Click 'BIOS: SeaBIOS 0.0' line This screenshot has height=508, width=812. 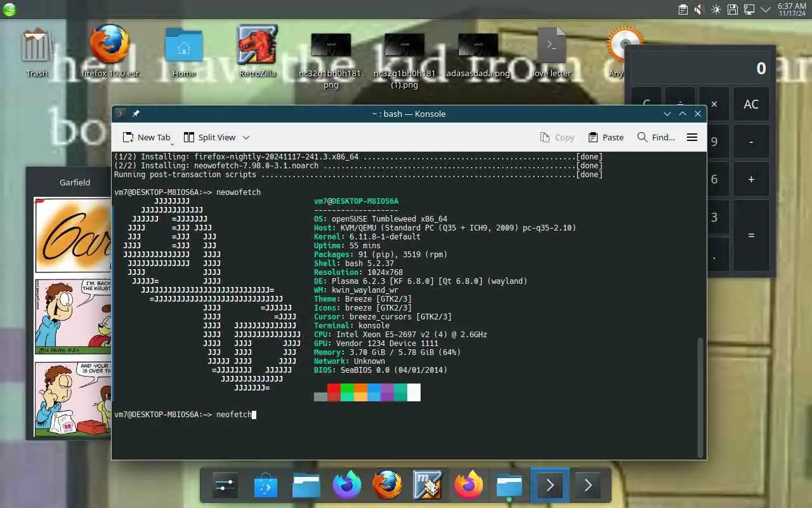380,370
